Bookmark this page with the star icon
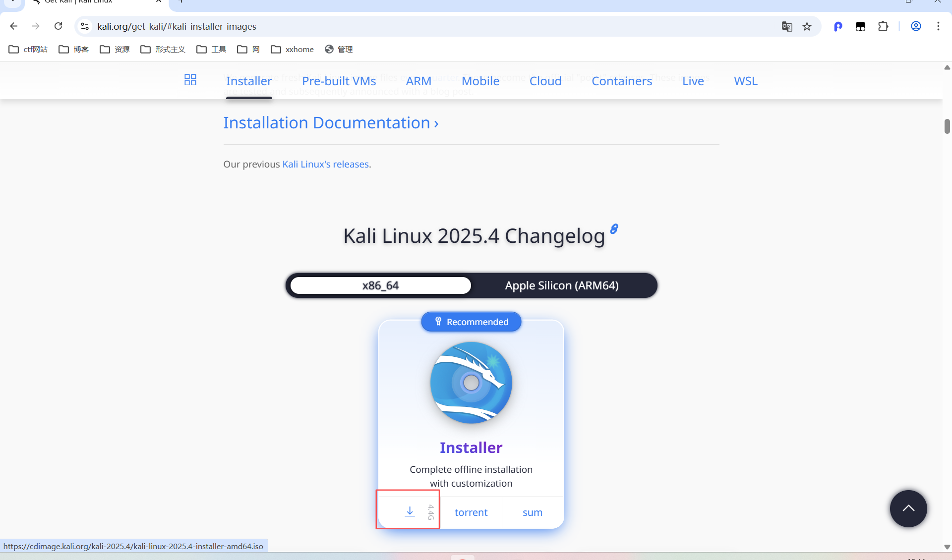The height and width of the screenshot is (560, 952). click(807, 26)
